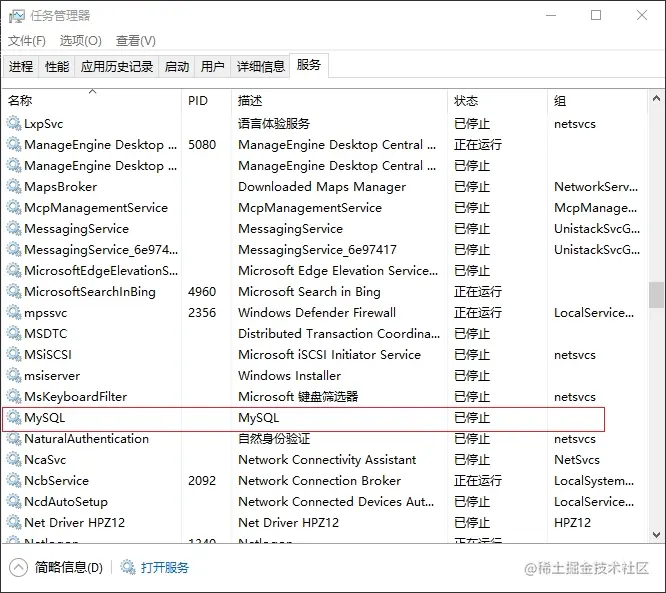Switch to the 用户 tab
This screenshot has width=666, height=593.
(x=212, y=66)
